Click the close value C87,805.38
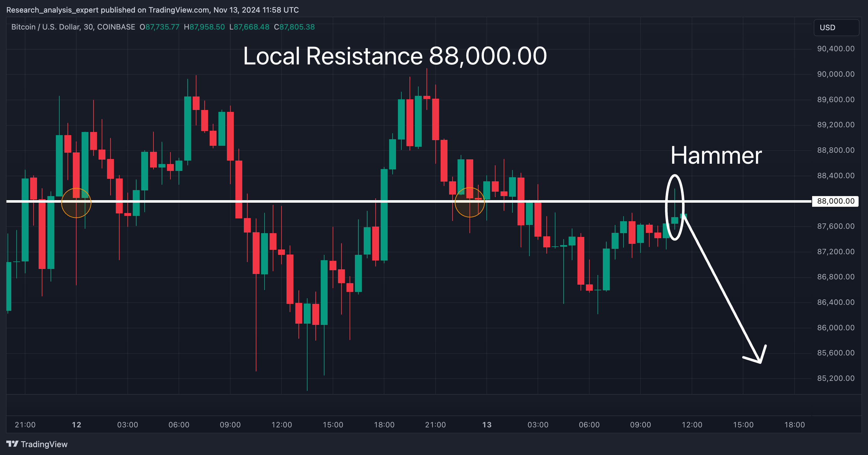Image resolution: width=868 pixels, height=455 pixels. (294, 27)
